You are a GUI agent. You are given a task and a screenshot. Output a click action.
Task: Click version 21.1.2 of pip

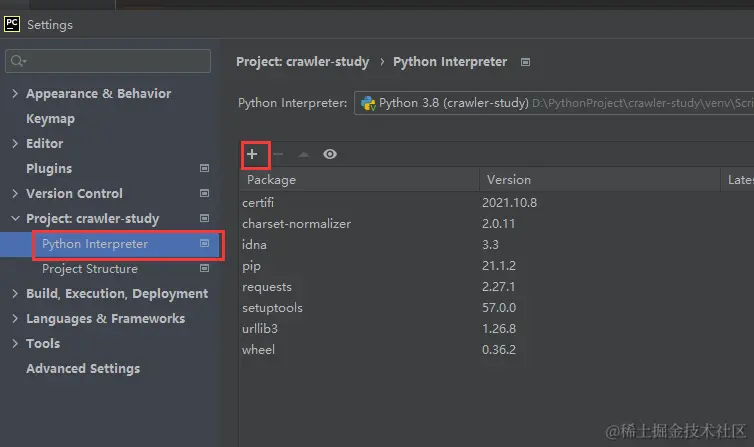499,265
